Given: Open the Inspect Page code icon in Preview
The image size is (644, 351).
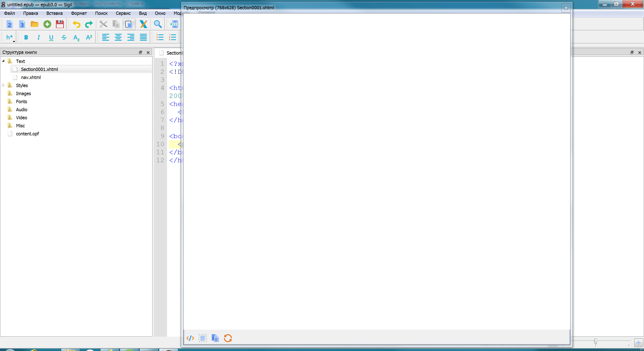Looking at the screenshot, I should coord(190,338).
